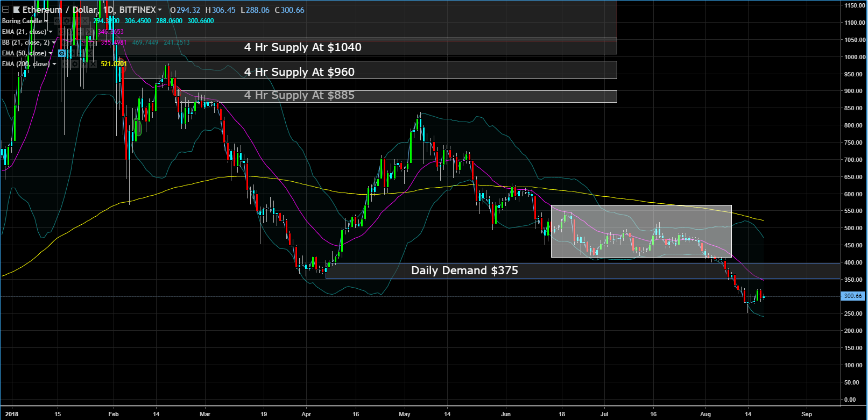
Task: Click the close price value C300.66
Action: click(x=290, y=10)
